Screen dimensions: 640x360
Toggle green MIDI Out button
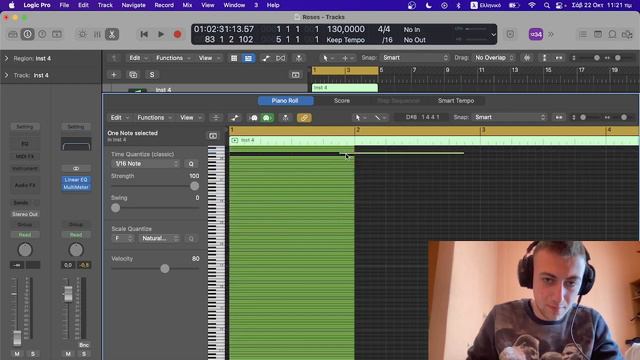pyautogui.click(x=267, y=118)
